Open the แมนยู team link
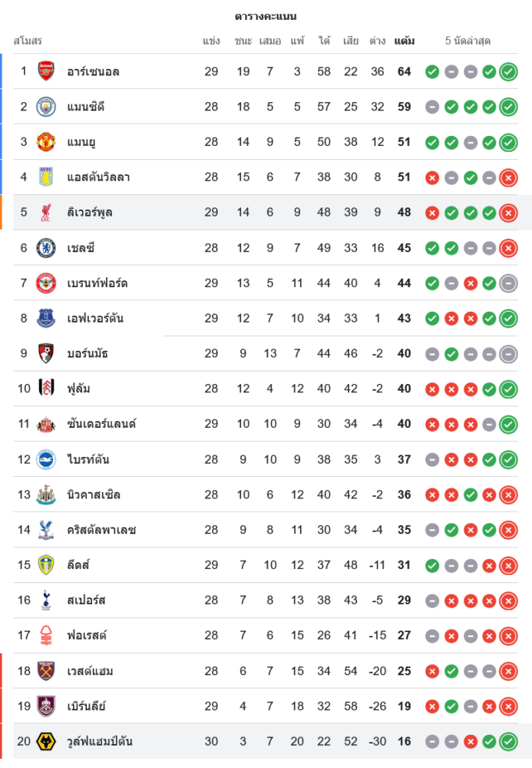This screenshot has height=768, width=532. point(81,142)
